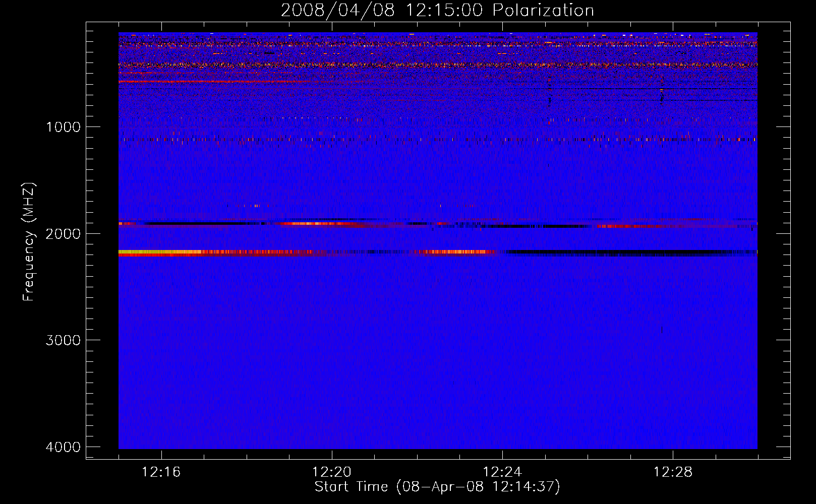Viewport: 816px width, 504px height.
Task: Click the 12:20 time tick label
Action: (332, 472)
